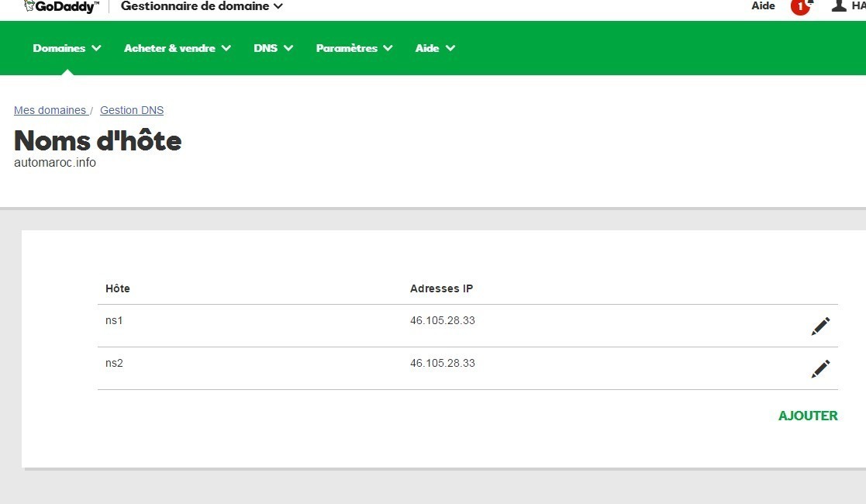This screenshot has width=866, height=504.
Task: Click the automaroc.info domain name text
Action: (55, 163)
